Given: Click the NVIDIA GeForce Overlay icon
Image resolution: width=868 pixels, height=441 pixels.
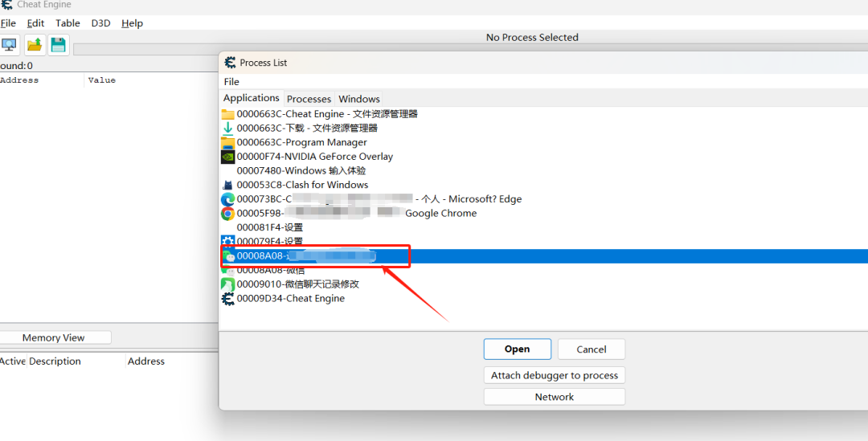Looking at the screenshot, I should (x=227, y=157).
